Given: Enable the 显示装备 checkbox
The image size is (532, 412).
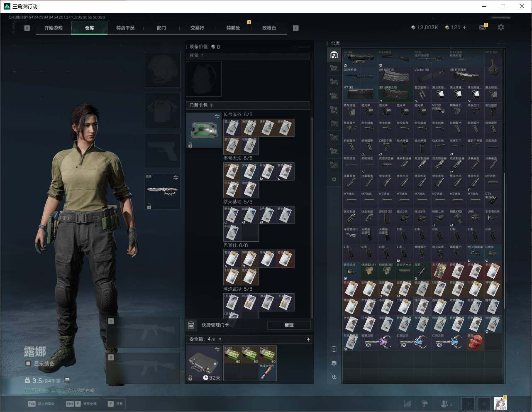Looking at the screenshot, I should (28, 363).
